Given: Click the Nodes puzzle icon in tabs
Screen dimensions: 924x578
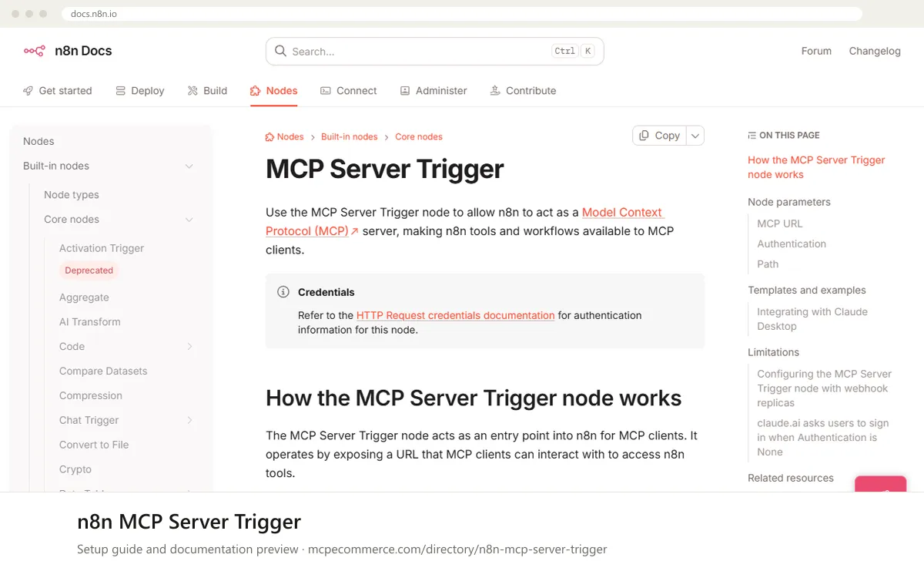Looking at the screenshot, I should [256, 91].
